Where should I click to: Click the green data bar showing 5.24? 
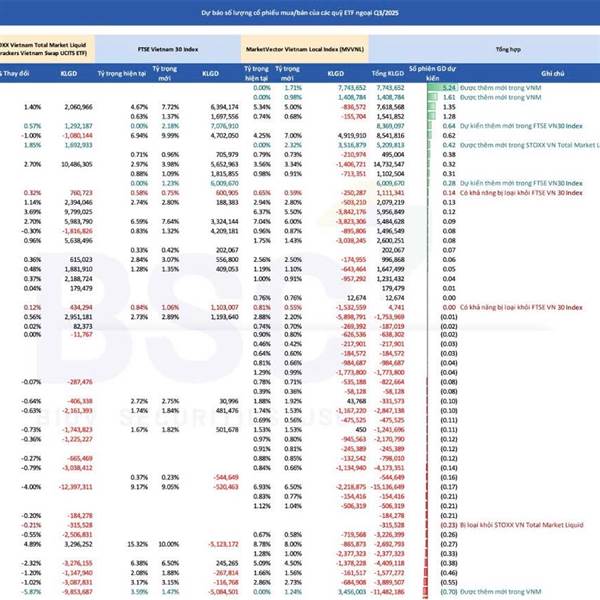pyautogui.click(x=442, y=88)
